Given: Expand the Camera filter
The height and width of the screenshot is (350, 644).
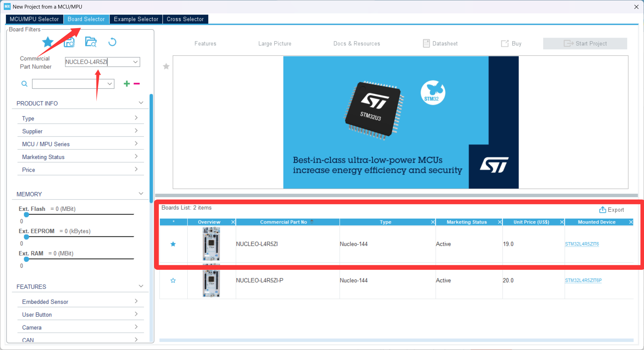Looking at the screenshot, I should 136,327.
